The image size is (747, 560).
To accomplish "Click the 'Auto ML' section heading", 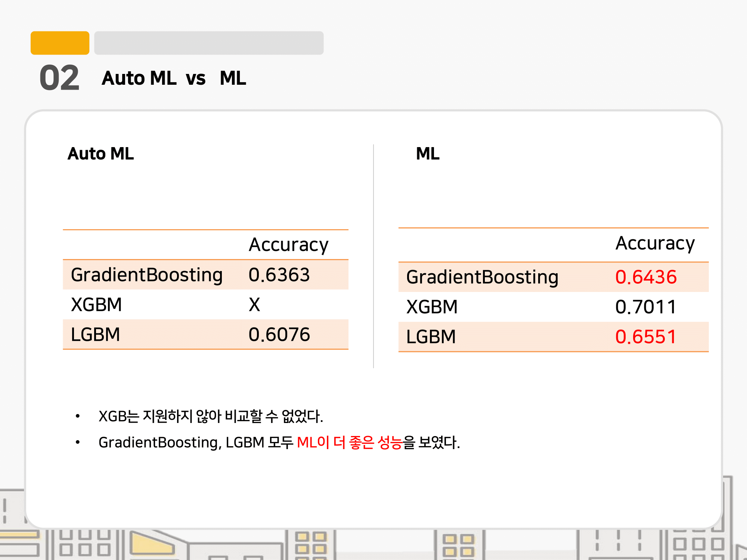I will 100,154.
